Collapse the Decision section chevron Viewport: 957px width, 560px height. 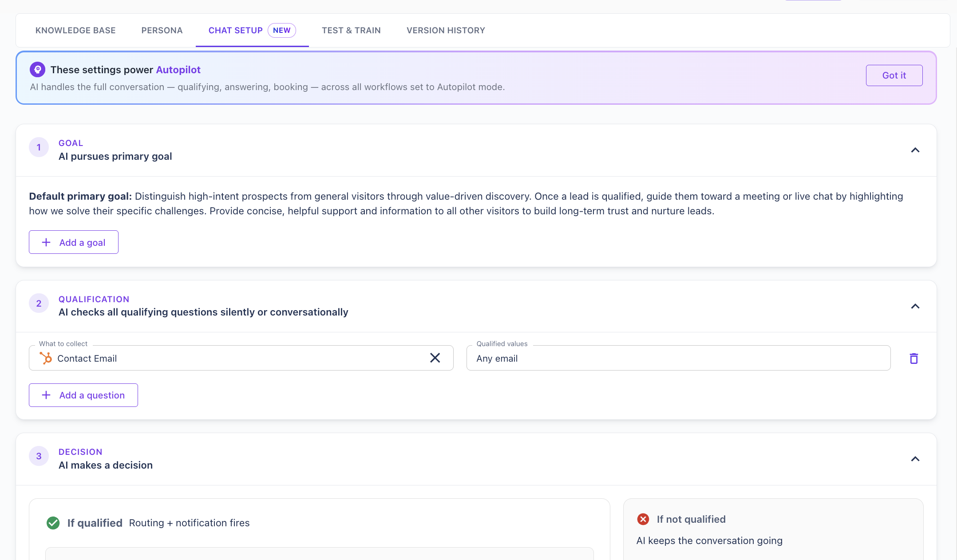(915, 459)
